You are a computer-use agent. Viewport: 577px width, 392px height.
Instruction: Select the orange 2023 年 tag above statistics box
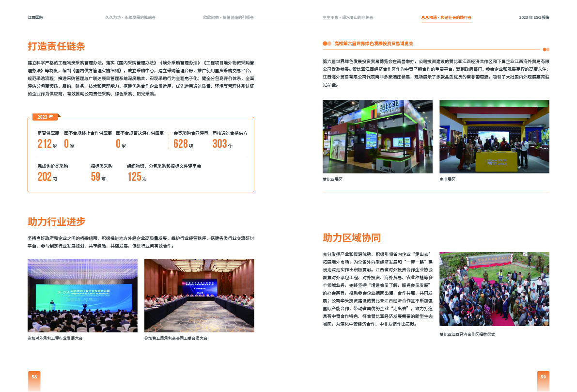46,117
